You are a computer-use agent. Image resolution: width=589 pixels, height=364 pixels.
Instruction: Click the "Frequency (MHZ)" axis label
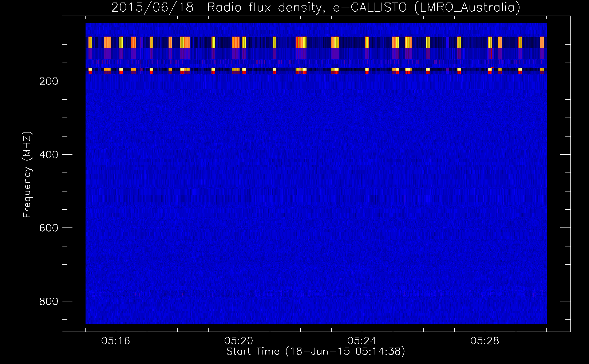click(27, 175)
